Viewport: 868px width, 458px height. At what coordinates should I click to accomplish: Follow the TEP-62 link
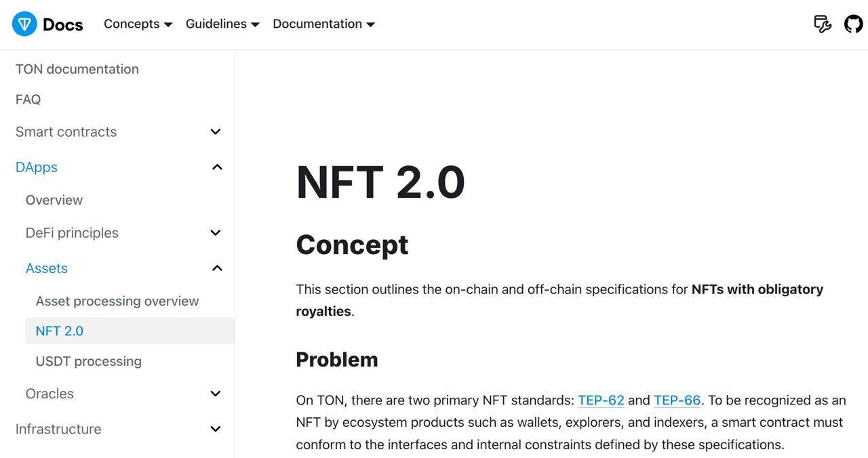(601, 400)
